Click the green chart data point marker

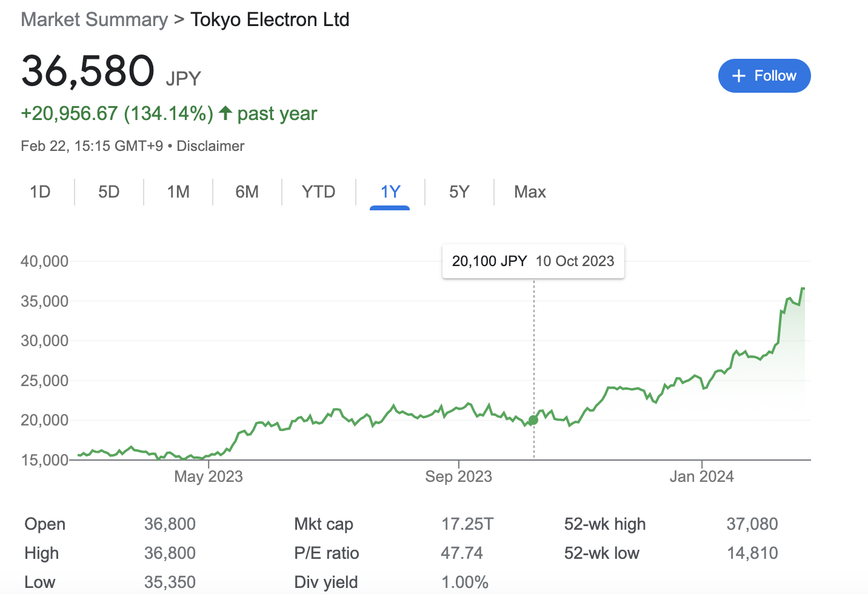533,420
